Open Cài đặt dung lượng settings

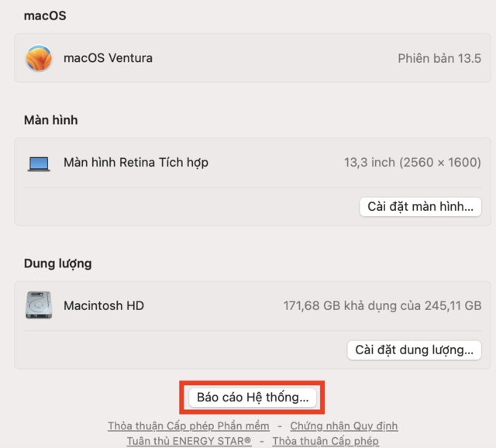(x=414, y=350)
